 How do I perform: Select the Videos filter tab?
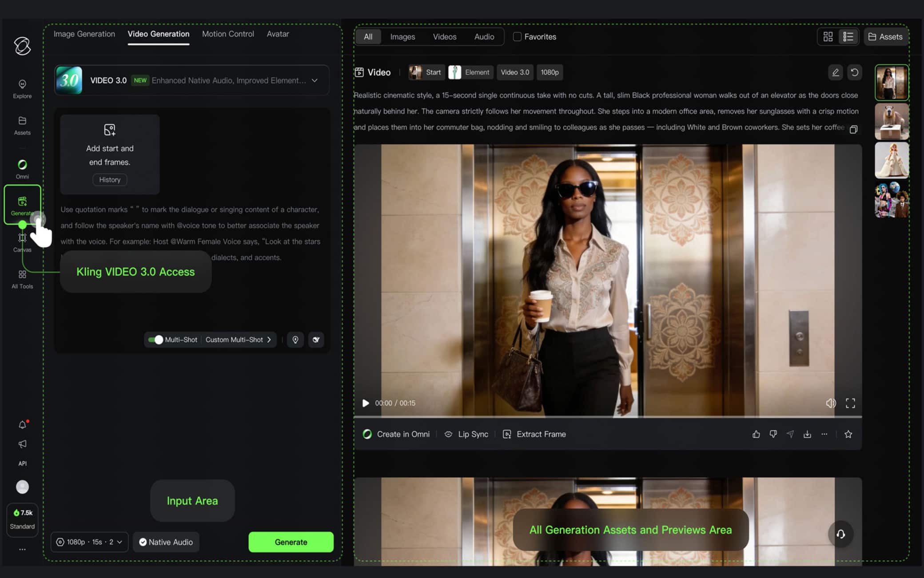pyautogui.click(x=444, y=37)
